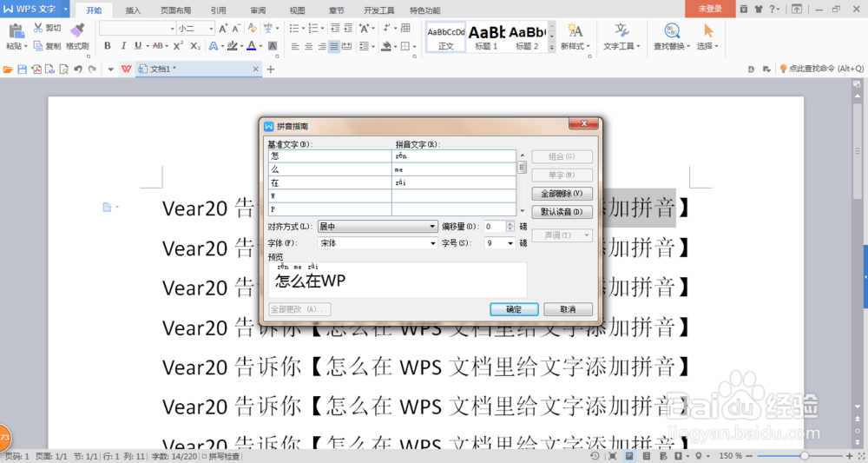Viewport: 868px width, 463px height.
Task: Click the Bullets list icon
Action: (294, 28)
